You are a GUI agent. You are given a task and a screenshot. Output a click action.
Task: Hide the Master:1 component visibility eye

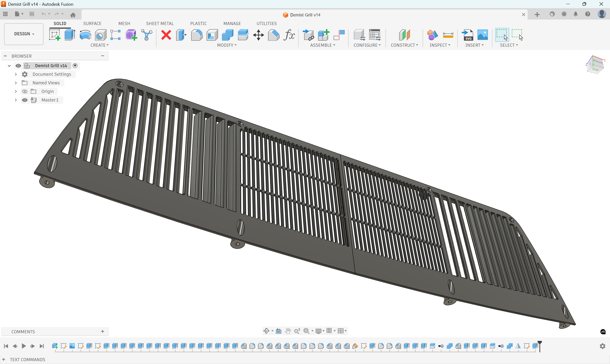(25, 100)
